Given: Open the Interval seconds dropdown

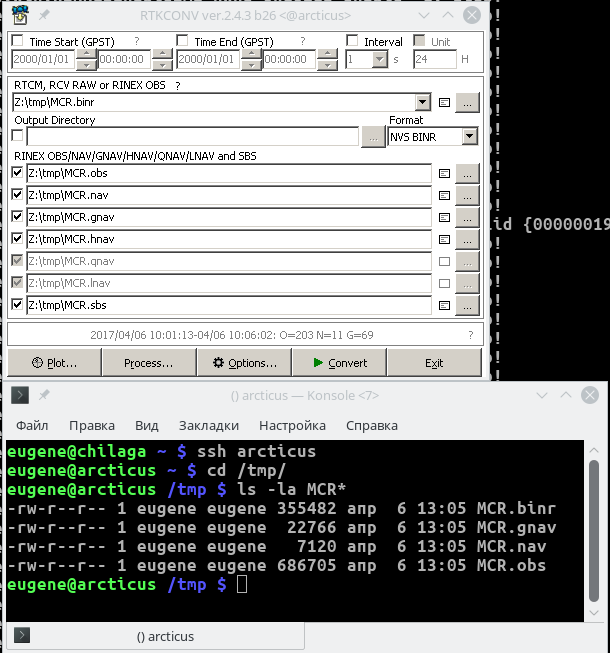Looking at the screenshot, I should [x=379, y=60].
